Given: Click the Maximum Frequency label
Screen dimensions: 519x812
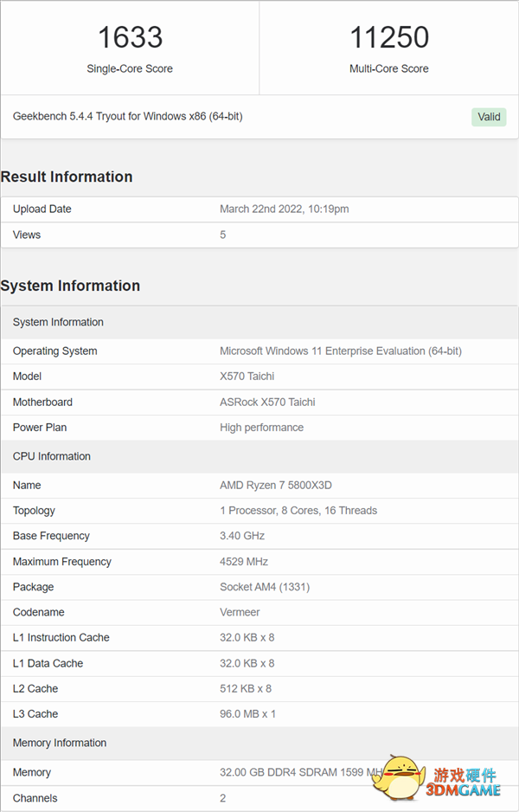Looking at the screenshot, I should (x=62, y=562).
